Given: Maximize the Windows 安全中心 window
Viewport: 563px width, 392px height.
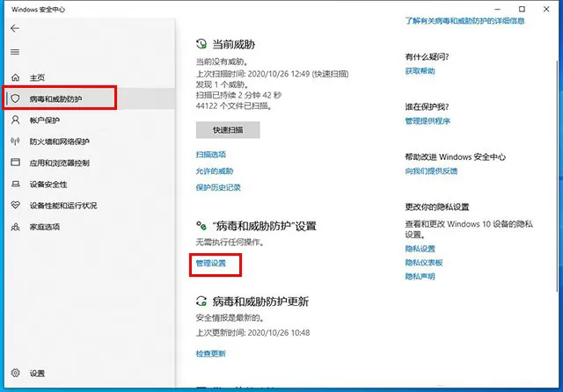Looking at the screenshot, I should (522, 9).
